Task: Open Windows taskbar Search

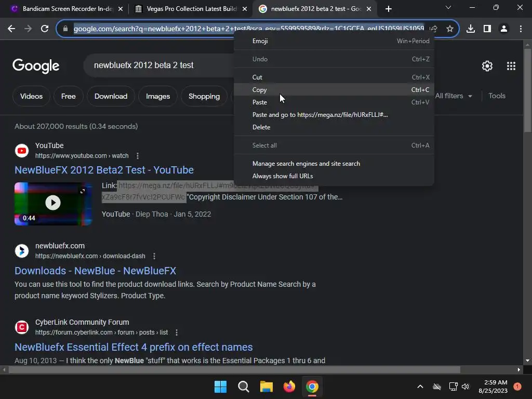Action: coord(243,387)
